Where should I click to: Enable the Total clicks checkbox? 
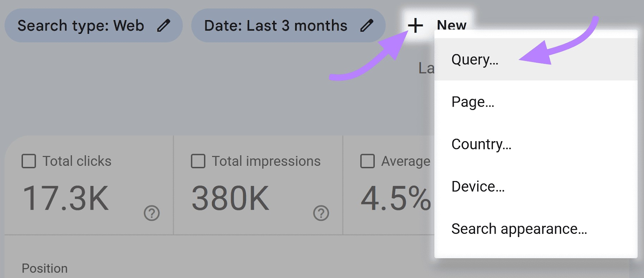29,161
